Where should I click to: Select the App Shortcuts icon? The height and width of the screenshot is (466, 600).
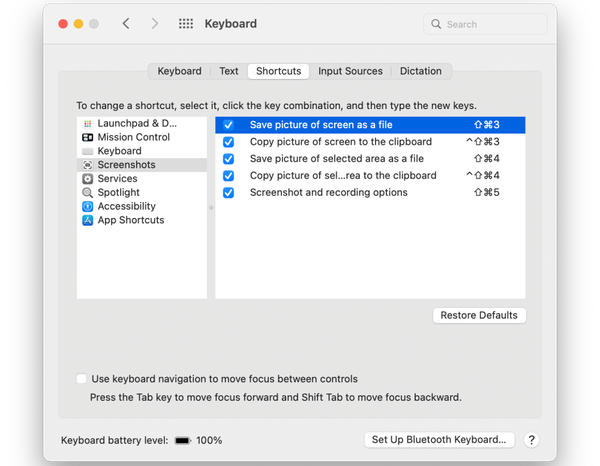point(88,220)
